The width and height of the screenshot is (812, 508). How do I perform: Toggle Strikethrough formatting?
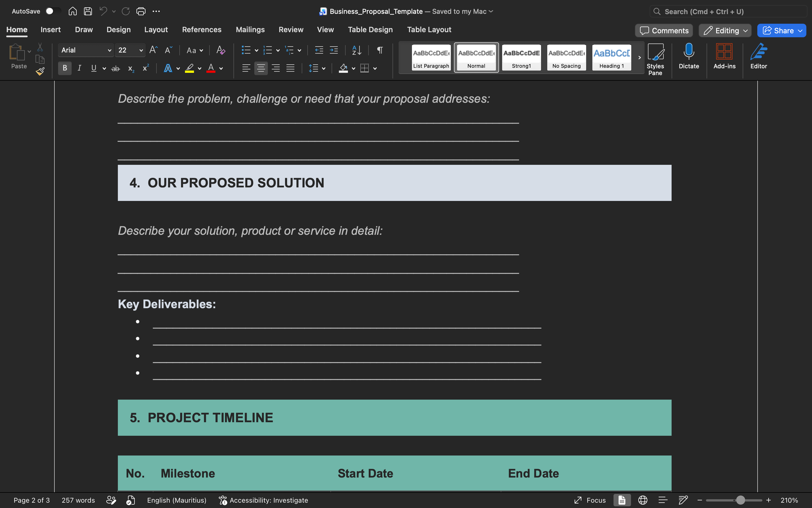pos(115,68)
